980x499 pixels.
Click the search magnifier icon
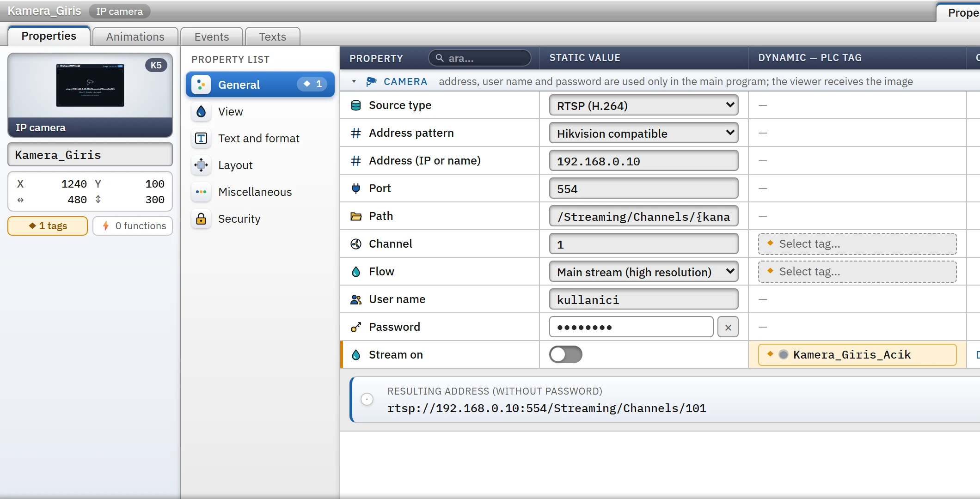(440, 58)
